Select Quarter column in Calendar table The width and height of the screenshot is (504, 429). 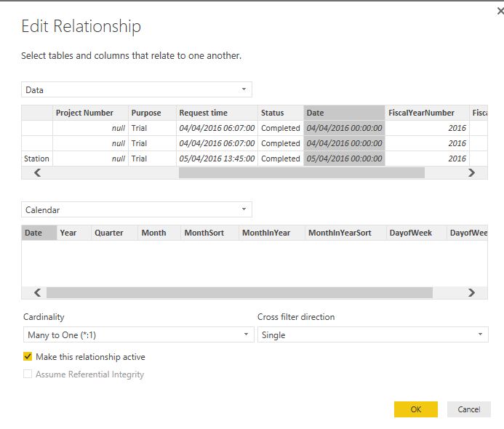(x=115, y=233)
